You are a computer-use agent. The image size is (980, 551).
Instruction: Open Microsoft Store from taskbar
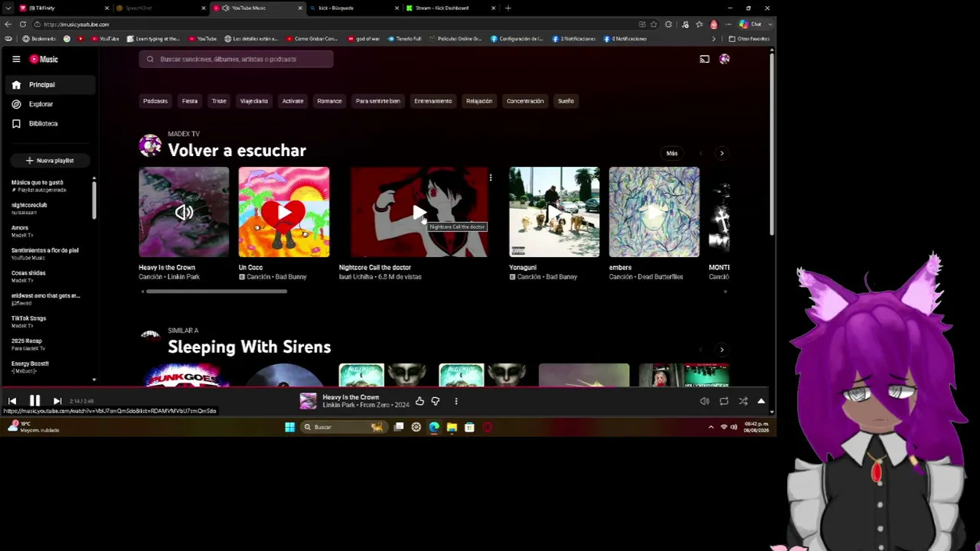pos(469,427)
